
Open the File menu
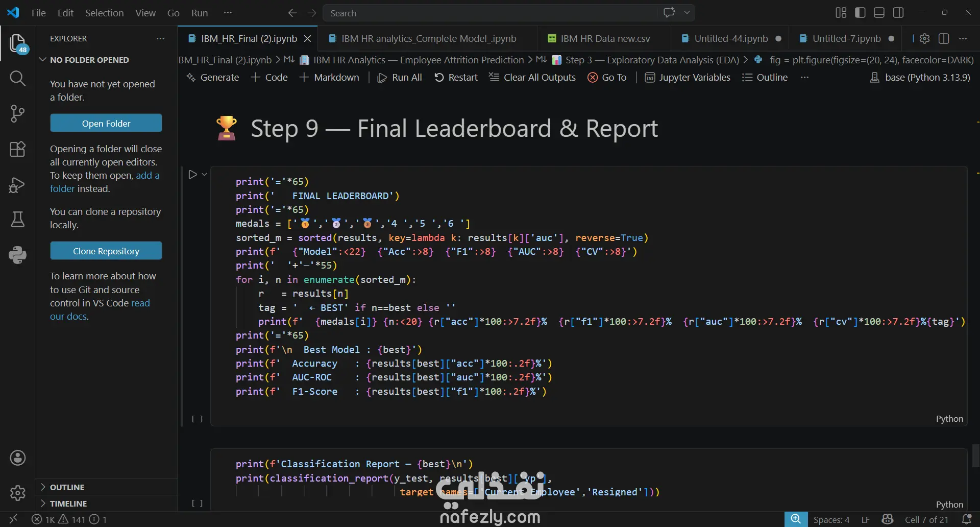(x=39, y=13)
